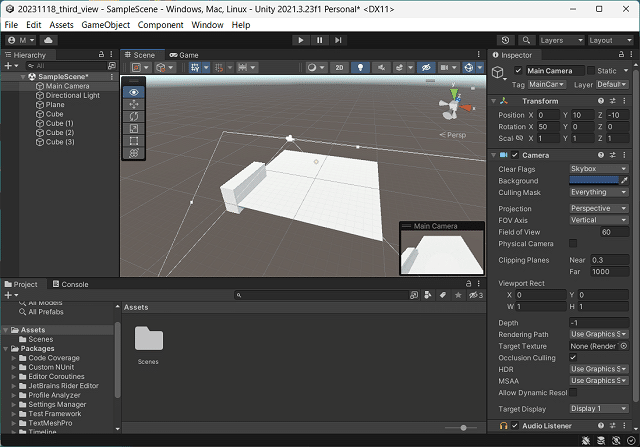
Task: Open the Window menu
Action: pos(207,25)
